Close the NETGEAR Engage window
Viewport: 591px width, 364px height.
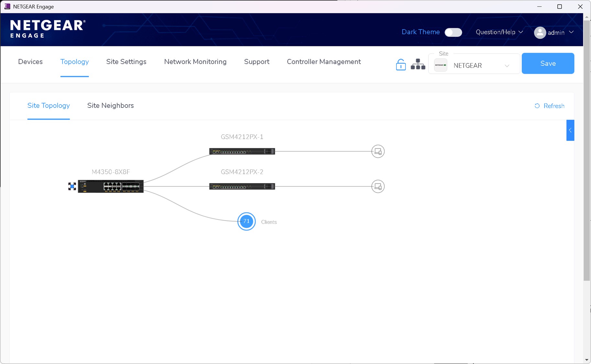pyautogui.click(x=580, y=6)
